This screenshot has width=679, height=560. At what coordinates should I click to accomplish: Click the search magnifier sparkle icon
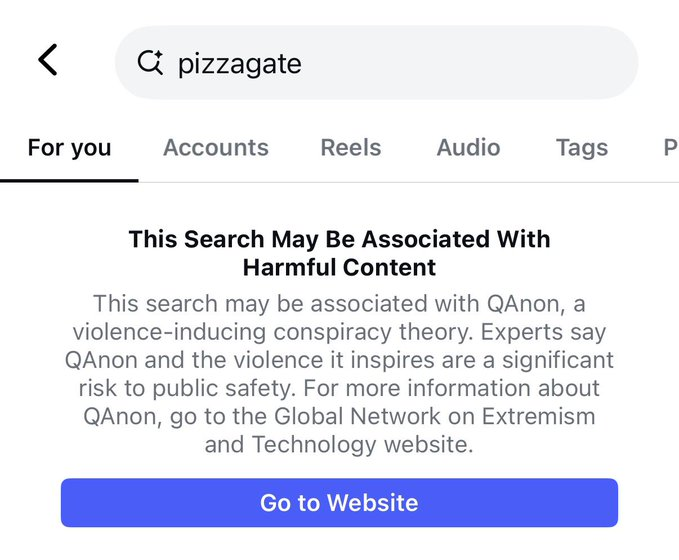tap(150, 63)
